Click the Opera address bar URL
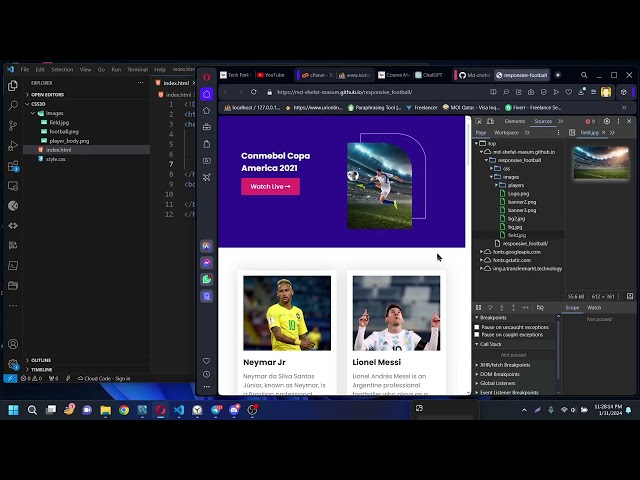The height and width of the screenshot is (480, 640). point(344,92)
